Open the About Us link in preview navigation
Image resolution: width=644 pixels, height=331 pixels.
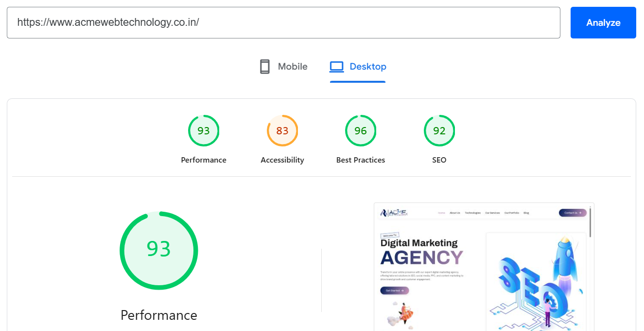[455, 213]
